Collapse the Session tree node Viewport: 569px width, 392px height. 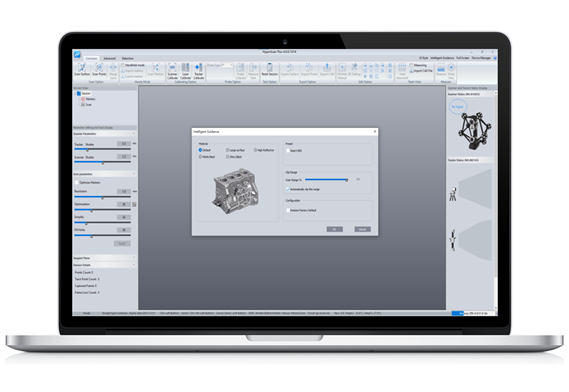coord(75,93)
